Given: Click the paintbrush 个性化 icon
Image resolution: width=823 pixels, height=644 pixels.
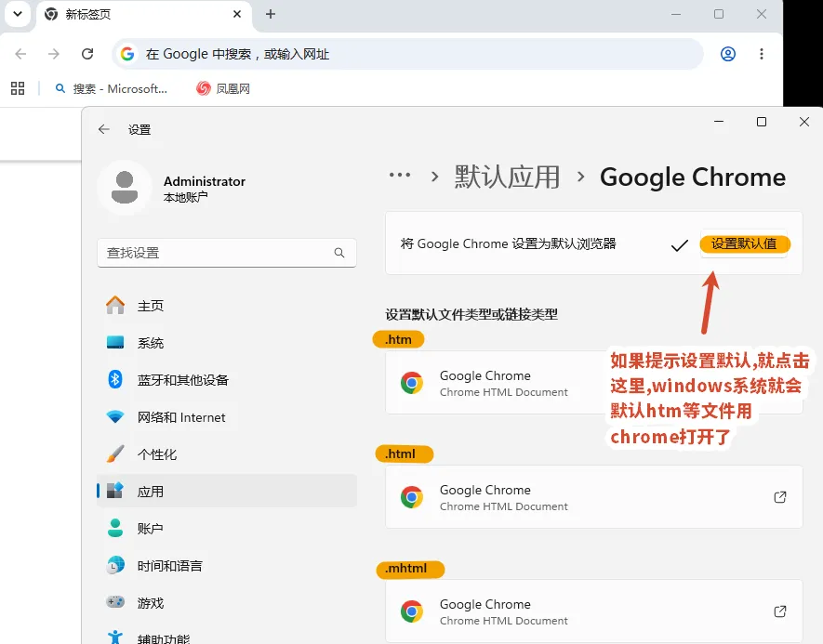Looking at the screenshot, I should point(115,453).
